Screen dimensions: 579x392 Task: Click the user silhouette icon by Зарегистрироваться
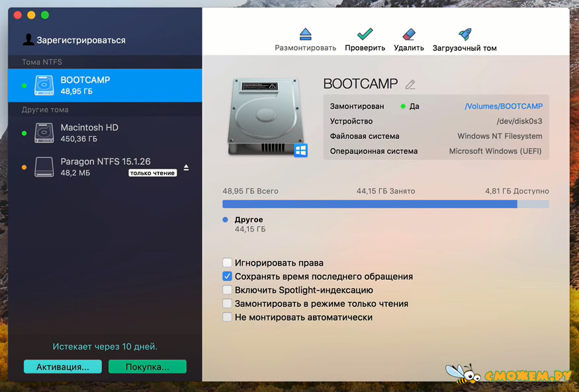tap(28, 40)
